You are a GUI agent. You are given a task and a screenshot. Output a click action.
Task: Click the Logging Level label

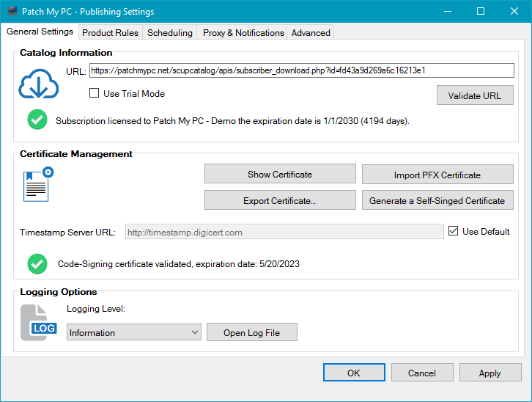pyautogui.click(x=96, y=309)
